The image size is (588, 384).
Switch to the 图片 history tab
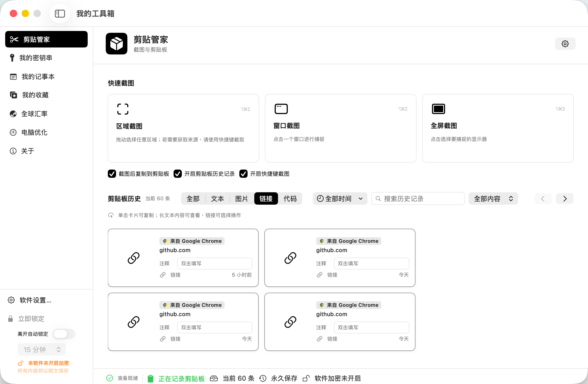coord(242,198)
